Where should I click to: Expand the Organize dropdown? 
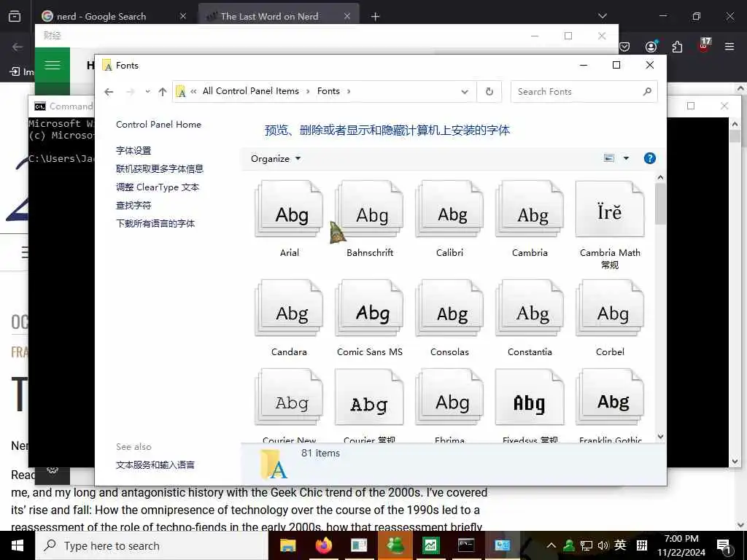pos(276,158)
